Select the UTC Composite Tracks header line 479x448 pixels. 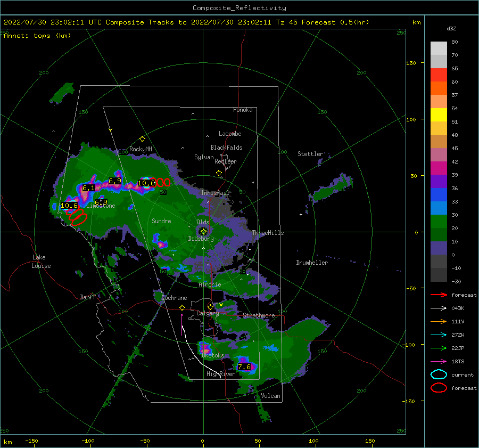(186, 22)
